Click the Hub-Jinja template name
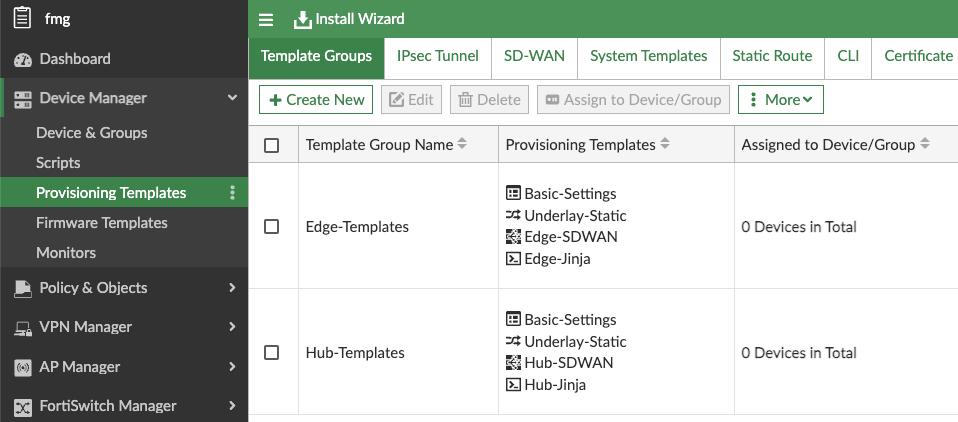This screenshot has height=422, width=958. click(x=555, y=384)
